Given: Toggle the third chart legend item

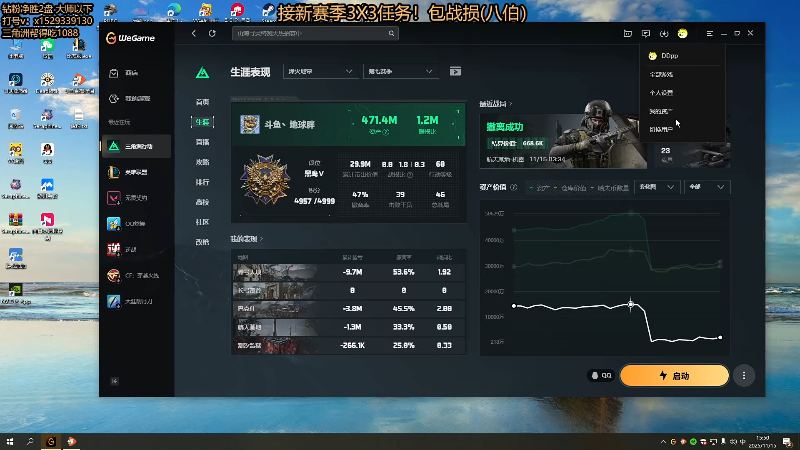Looking at the screenshot, I should pyautogui.click(x=610, y=188).
